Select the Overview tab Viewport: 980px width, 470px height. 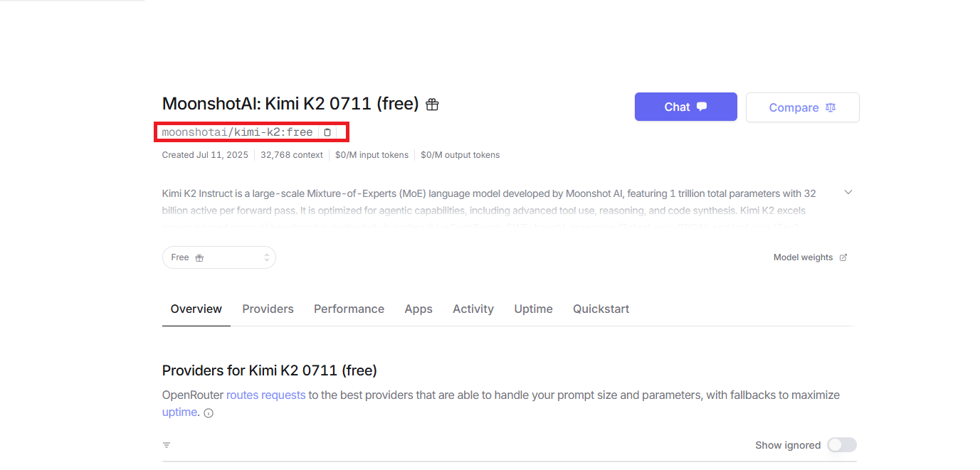(196, 309)
